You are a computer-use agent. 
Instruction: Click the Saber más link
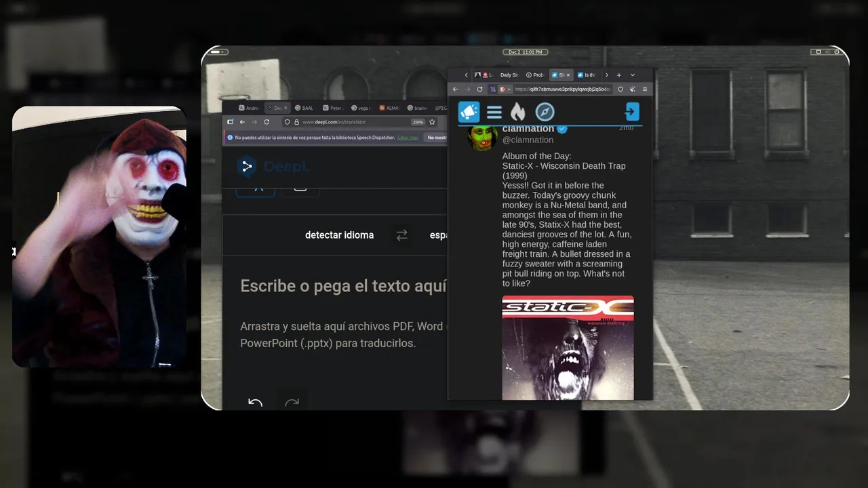point(408,138)
